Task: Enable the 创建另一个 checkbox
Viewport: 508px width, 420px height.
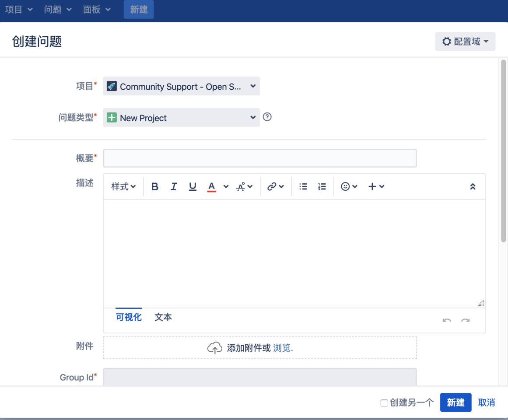Action: tap(384, 403)
